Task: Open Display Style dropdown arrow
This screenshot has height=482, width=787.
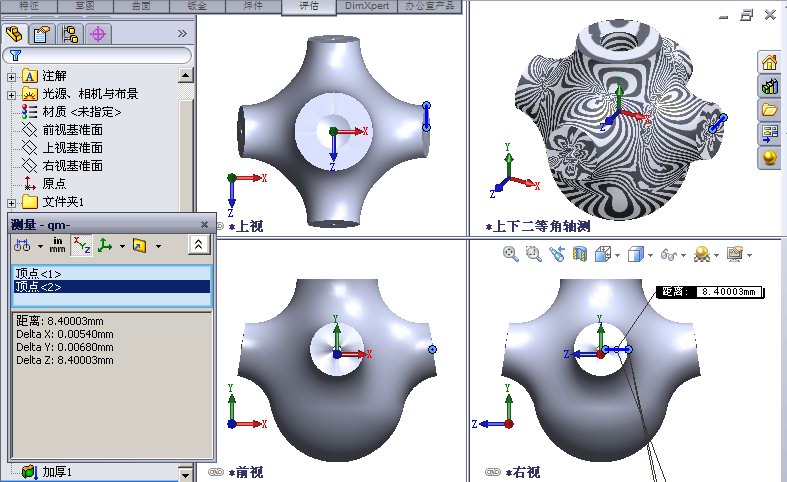Action: [650, 256]
